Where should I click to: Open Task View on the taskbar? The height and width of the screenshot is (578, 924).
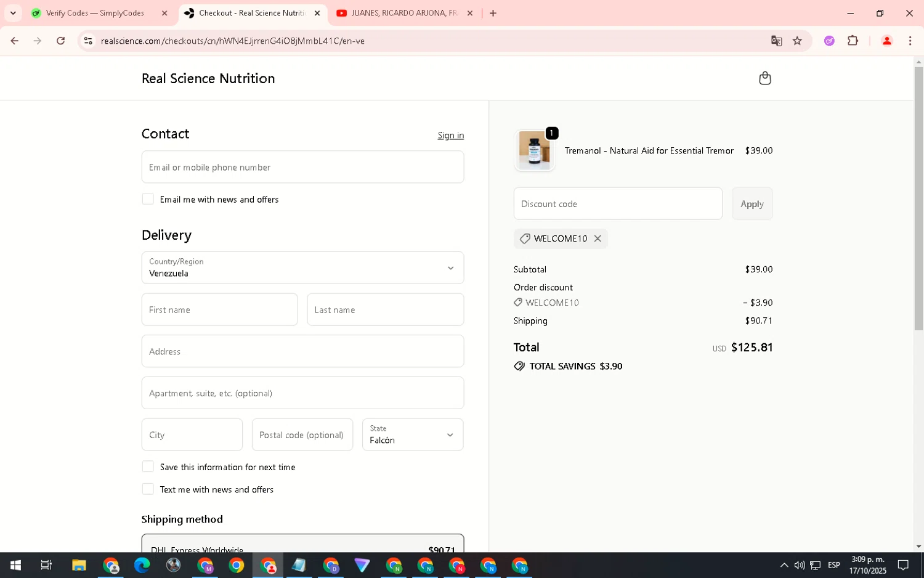(46, 565)
